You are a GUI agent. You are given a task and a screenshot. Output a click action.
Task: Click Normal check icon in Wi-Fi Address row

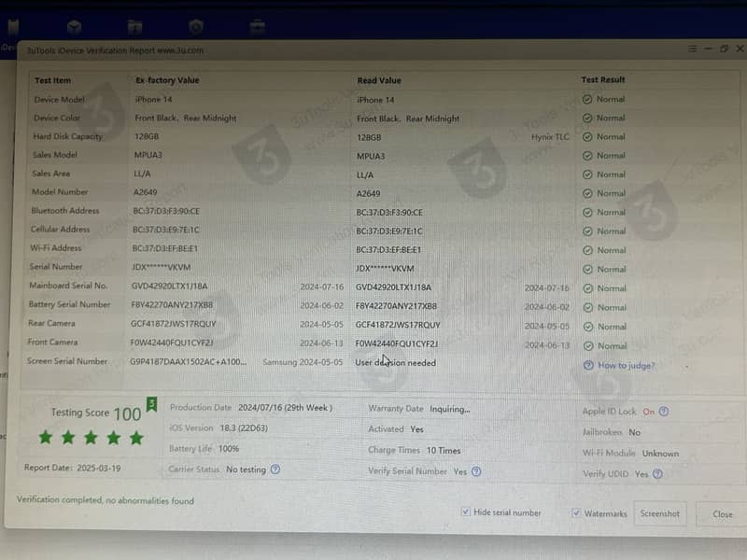pyautogui.click(x=588, y=250)
